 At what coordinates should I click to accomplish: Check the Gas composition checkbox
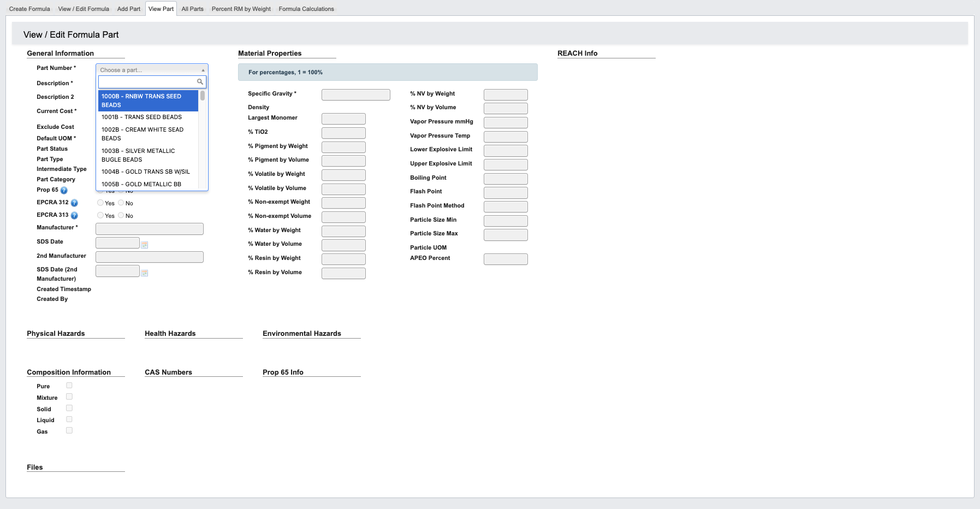[69, 430]
